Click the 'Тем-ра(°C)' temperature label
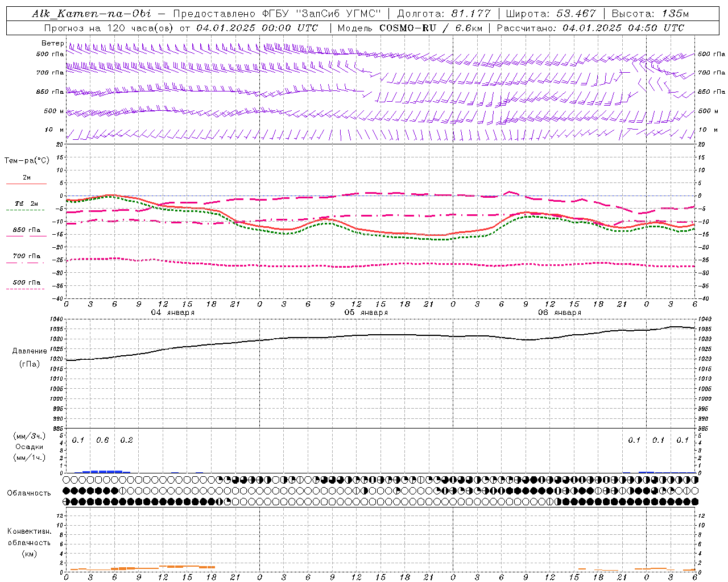This screenshot has width=728, height=582. [x=27, y=161]
